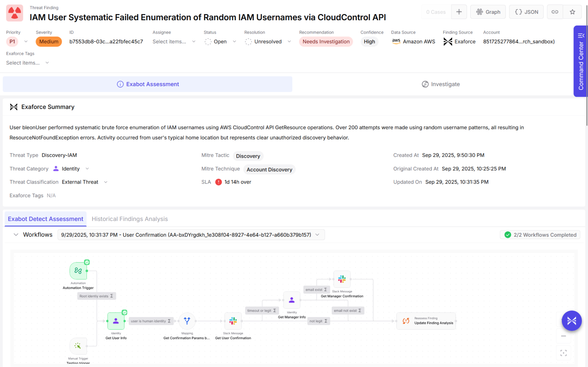The width and height of the screenshot is (588, 367).
Task: Click the person icon beside Identity category
Action: click(x=56, y=168)
